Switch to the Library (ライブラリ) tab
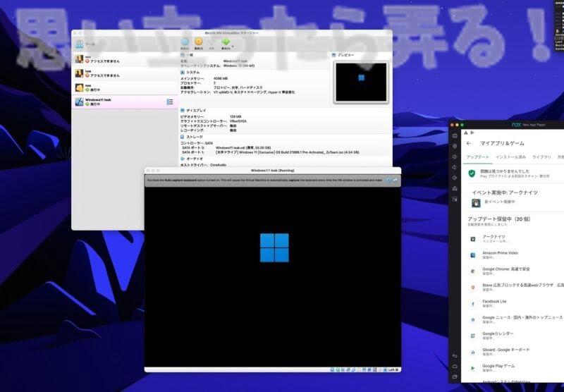Viewport: 564px width, 392px height. point(541,157)
